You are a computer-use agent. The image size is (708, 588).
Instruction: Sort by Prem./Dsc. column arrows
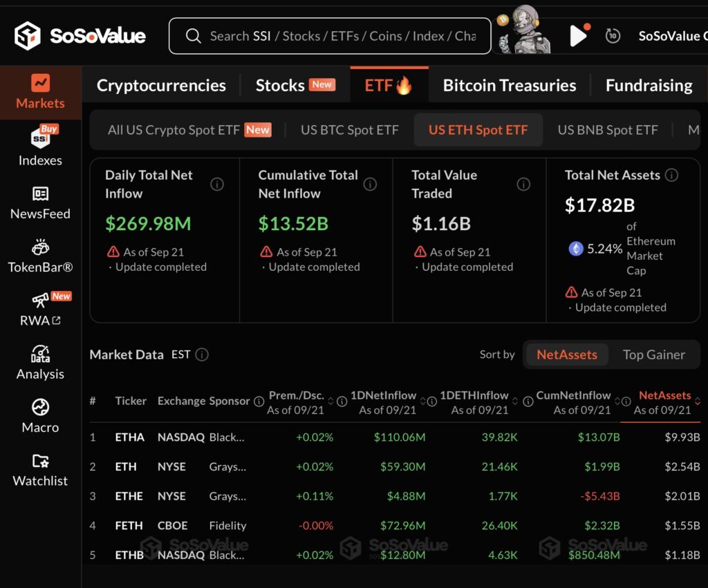pos(330,401)
